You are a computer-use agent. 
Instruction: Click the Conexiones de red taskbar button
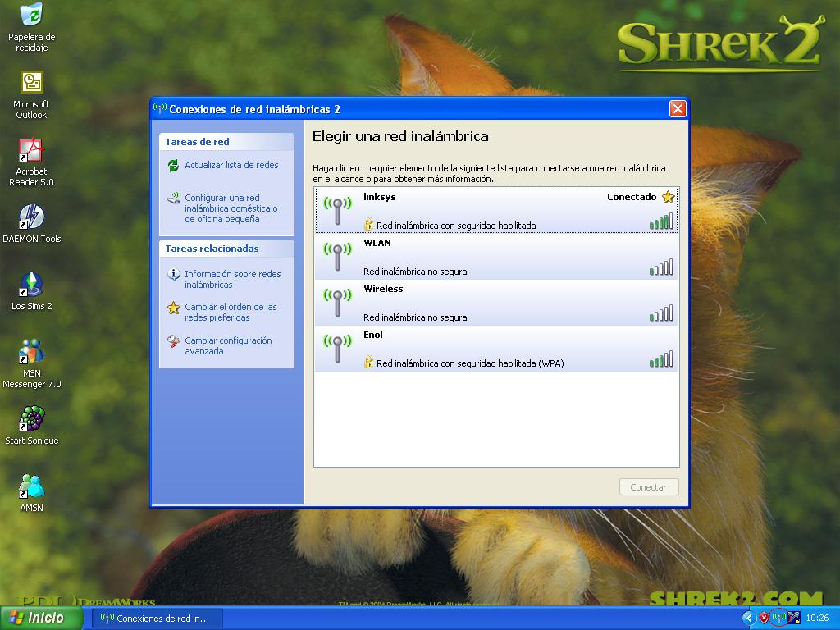pos(157,619)
